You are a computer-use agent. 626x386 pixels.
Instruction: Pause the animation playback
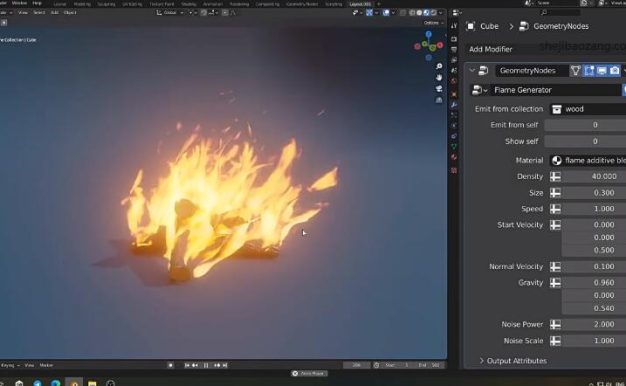[206, 365]
